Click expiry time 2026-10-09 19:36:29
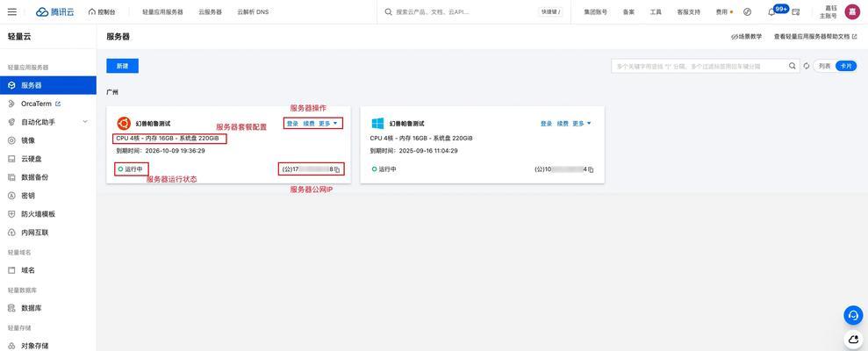The width and height of the screenshot is (868, 351). point(175,151)
